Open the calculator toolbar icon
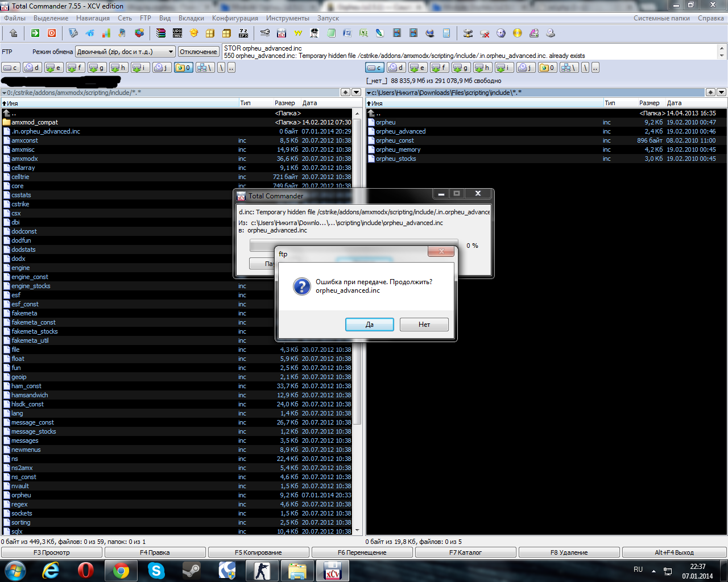Image resolution: width=728 pixels, height=582 pixels. 446,33
